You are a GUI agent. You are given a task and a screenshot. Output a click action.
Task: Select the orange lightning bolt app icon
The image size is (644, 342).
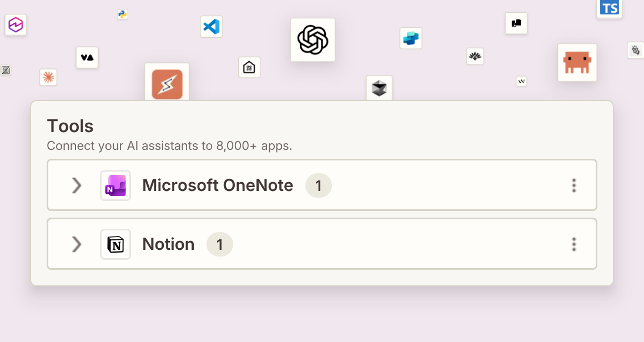167,84
